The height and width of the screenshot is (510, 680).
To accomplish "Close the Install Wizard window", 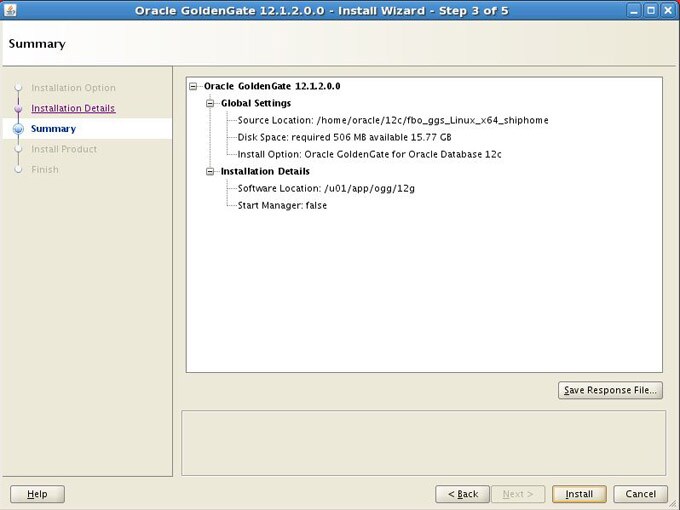I will (668, 10).
